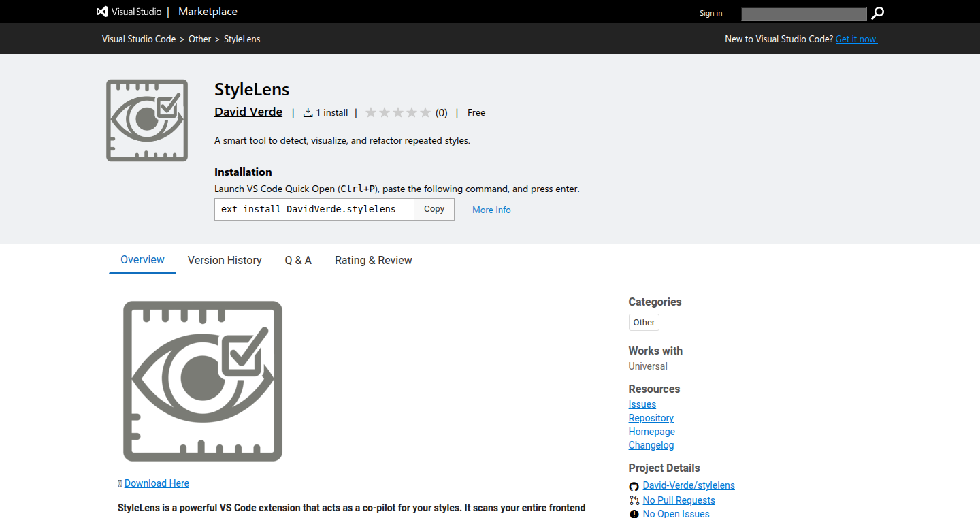Click the Visual Studio logo
Image resolution: width=980 pixels, height=518 pixels.
point(129,12)
